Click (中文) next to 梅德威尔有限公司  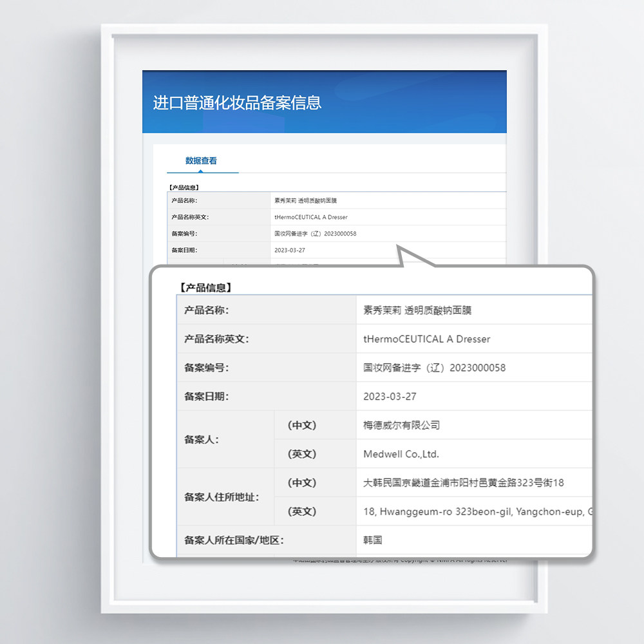[x=302, y=425]
